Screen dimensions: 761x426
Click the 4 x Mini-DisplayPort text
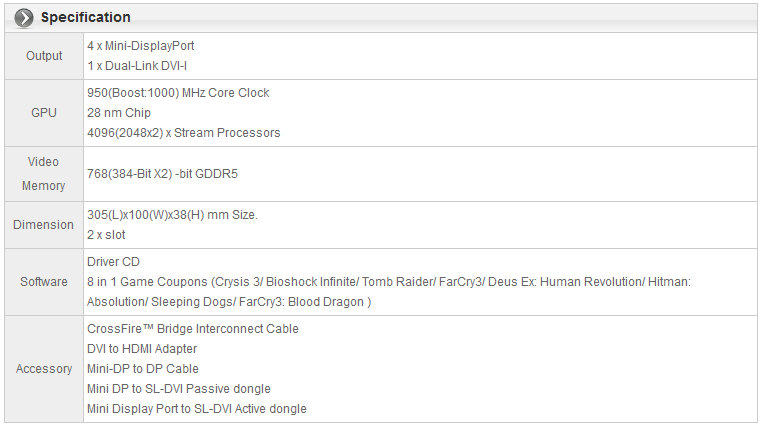pos(141,46)
